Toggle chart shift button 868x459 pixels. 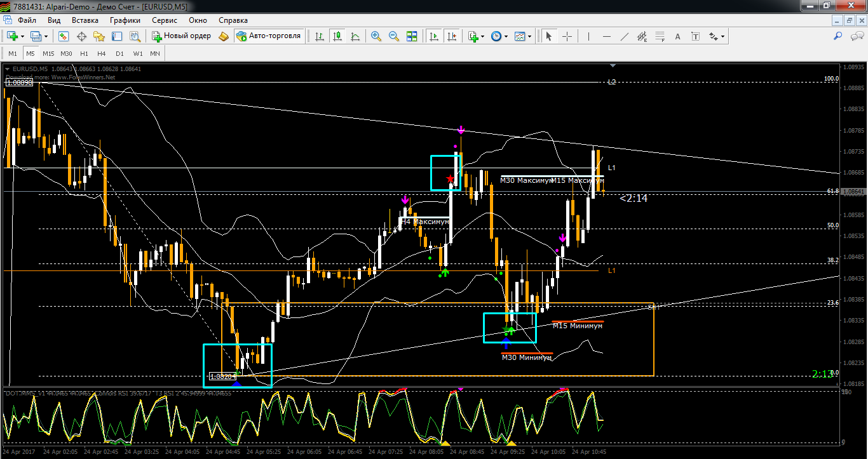pyautogui.click(x=452, y=36)
